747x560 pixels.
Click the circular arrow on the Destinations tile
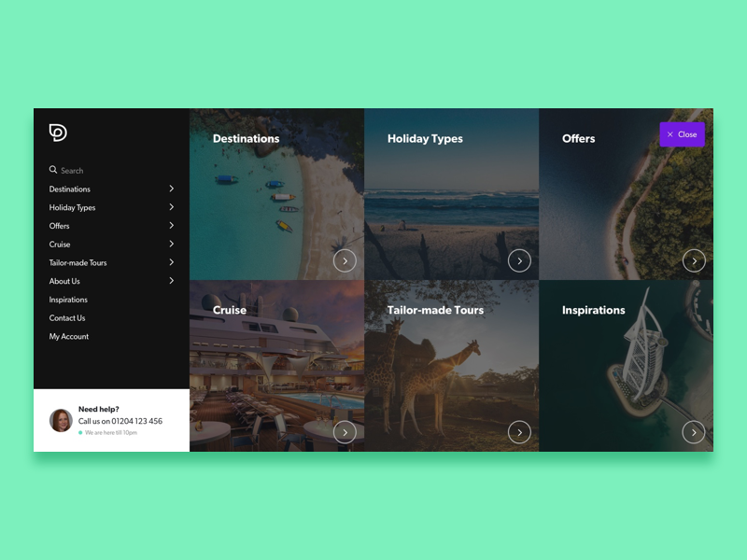click(345, 260)
